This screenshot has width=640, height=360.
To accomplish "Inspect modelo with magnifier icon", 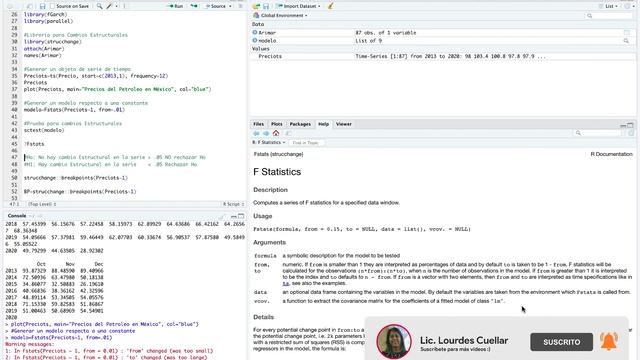I will pyautogui.click(x=626, y=41).
